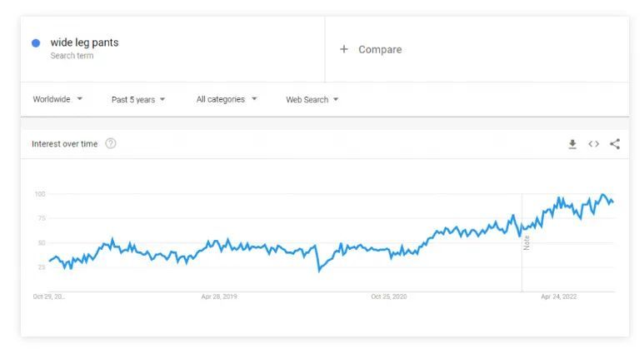Share the interest over time chart
This screenshot has height=349, width=644.
tap(615, 144)
